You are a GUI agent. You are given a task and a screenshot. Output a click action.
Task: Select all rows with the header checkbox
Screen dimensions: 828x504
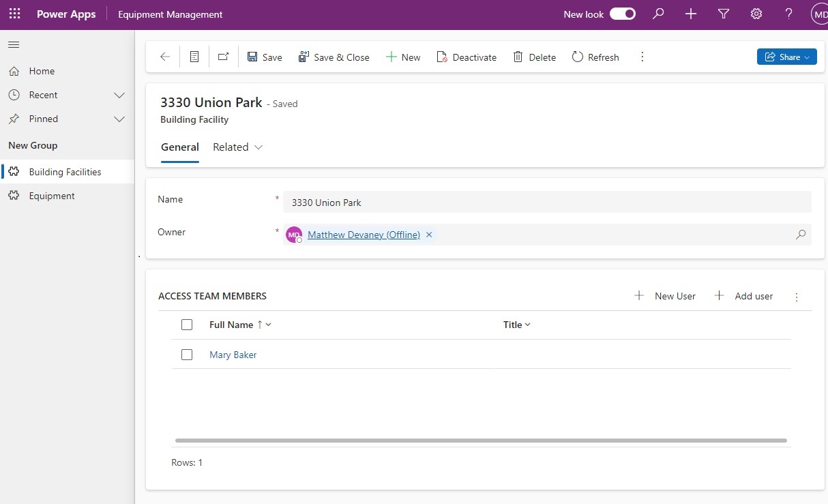(187, 325)
